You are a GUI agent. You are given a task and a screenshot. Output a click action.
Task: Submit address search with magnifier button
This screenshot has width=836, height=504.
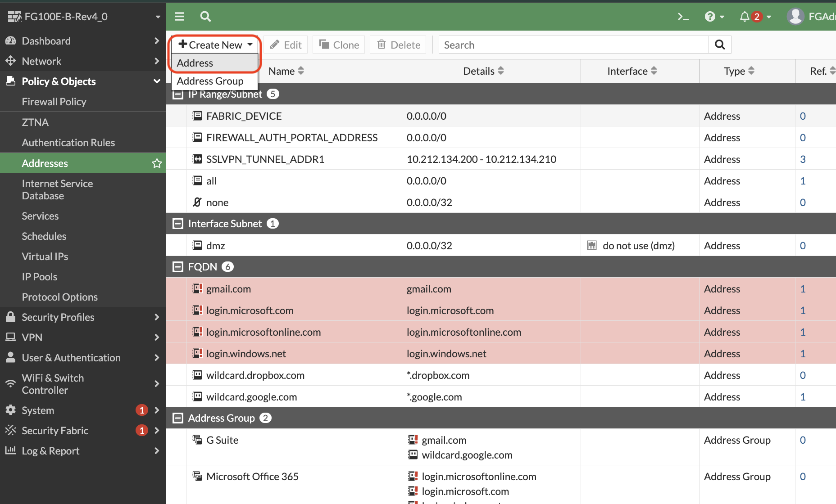720,45
